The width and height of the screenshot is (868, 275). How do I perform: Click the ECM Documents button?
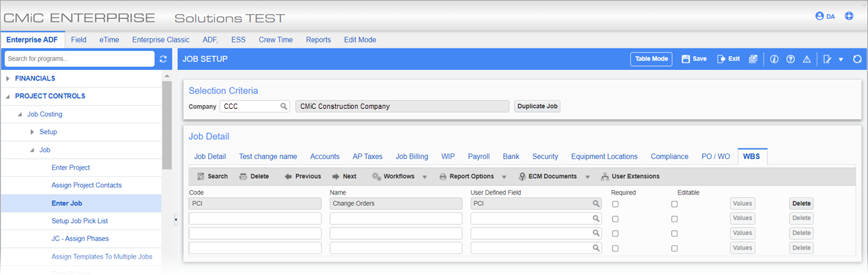[x=547, y=177]
